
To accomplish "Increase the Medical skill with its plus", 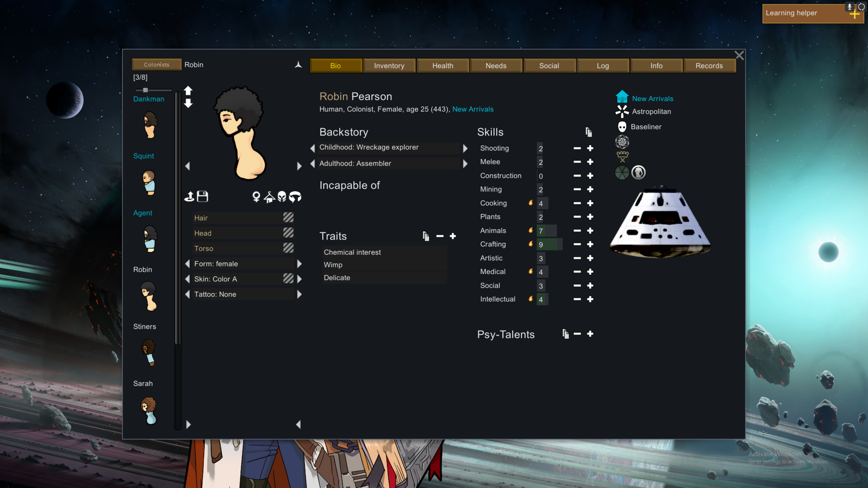I will [590, 272].
